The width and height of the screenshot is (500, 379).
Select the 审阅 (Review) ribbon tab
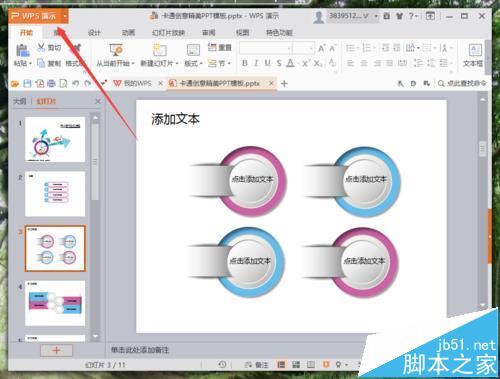209,33
